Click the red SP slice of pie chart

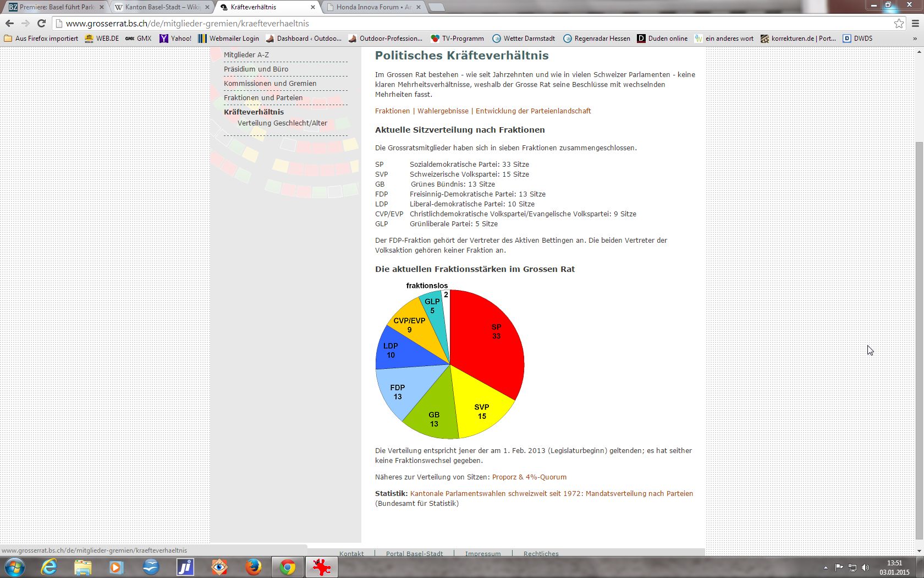tap(490, 341)
